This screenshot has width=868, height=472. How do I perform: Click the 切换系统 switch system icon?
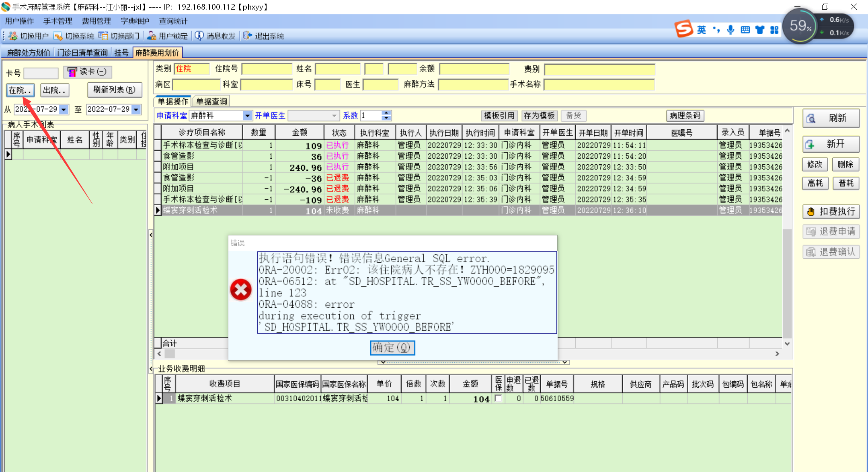(58, 36)
